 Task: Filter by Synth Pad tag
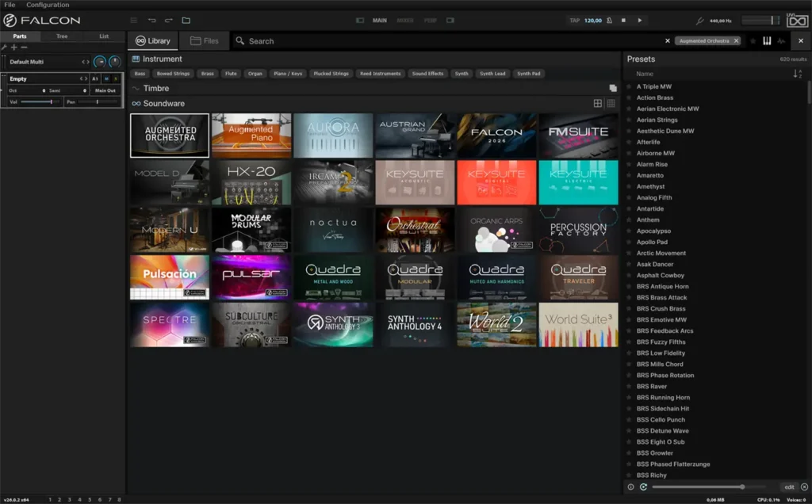click(x=529, y=74)
